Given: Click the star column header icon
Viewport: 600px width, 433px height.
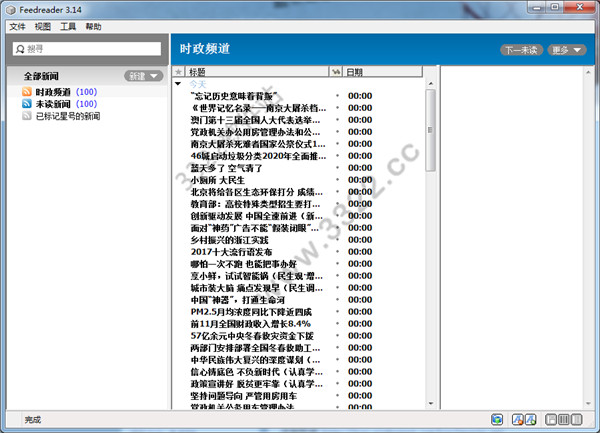Looking at the screenshot, I should click(x=178, y=72).
